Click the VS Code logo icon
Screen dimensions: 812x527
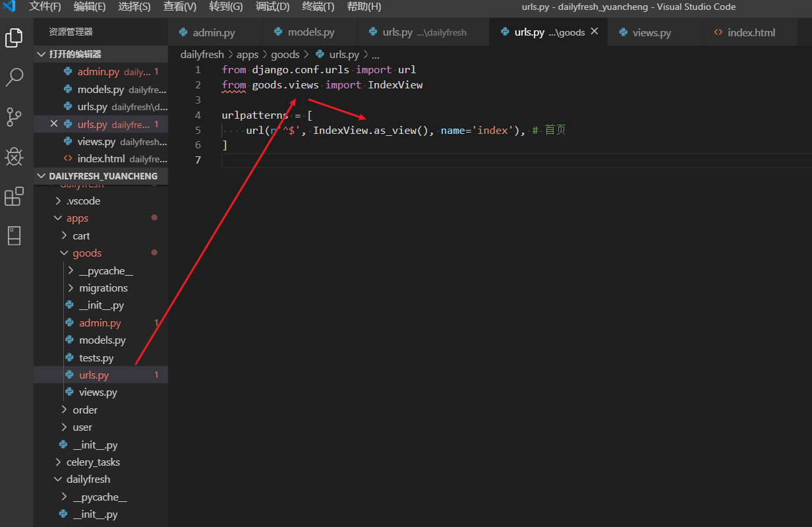click(9, 7)
